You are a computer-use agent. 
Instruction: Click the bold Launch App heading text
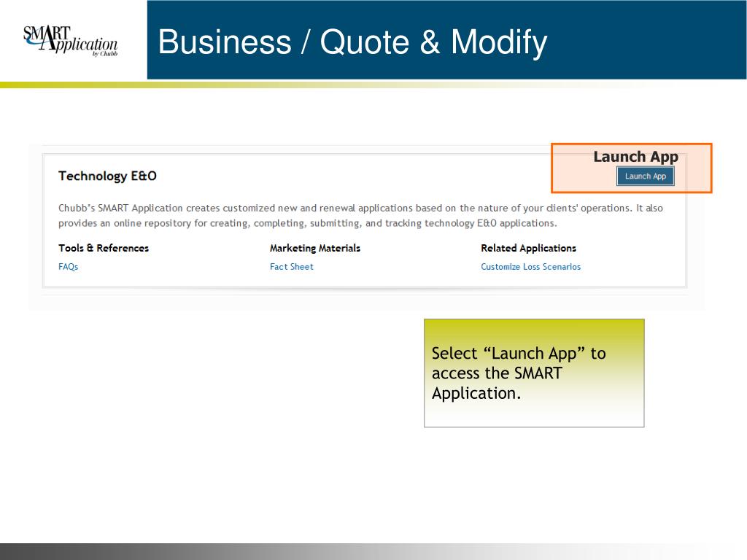[x=635, y=157]
